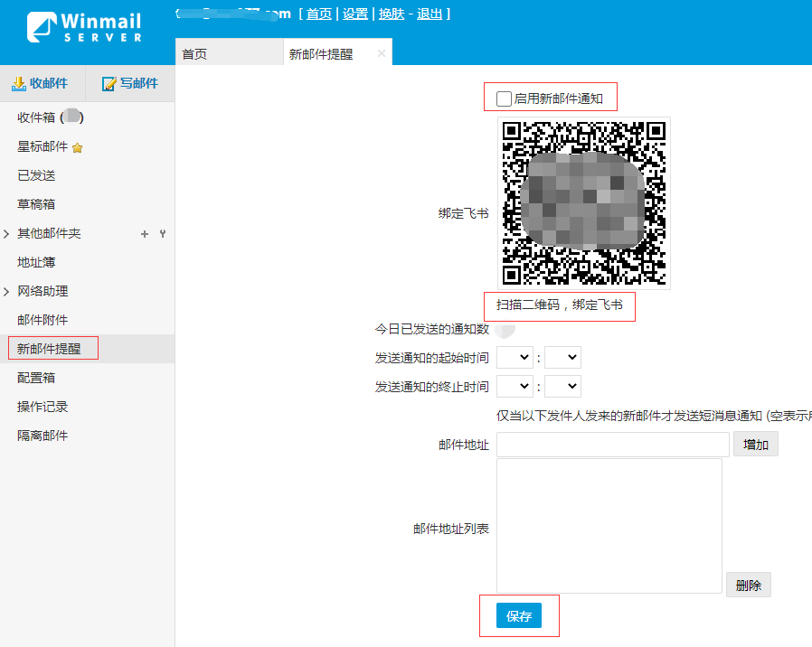
Task: Open the end time minute dropdown
Action: click(x=562, y=387)
